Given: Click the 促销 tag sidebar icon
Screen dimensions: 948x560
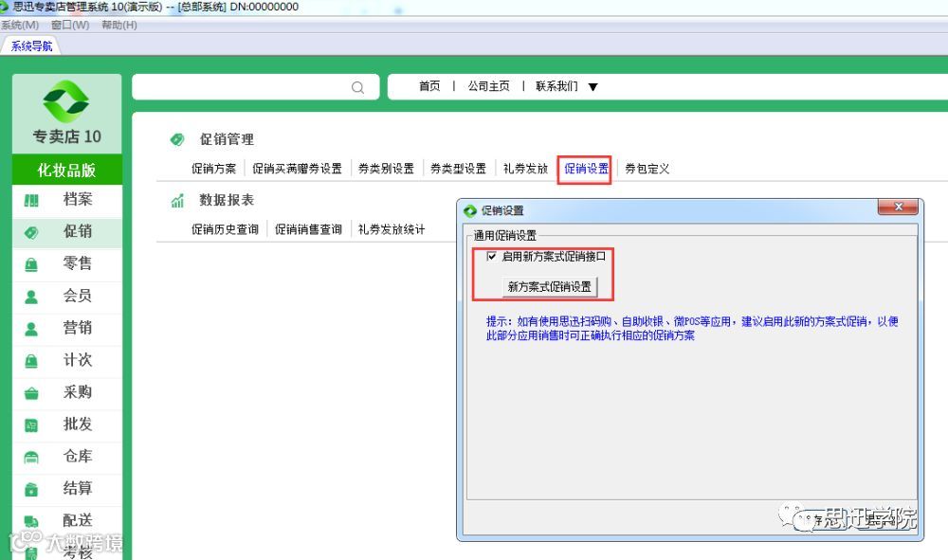Looking at the screenshot, I should tap(31, 232).
